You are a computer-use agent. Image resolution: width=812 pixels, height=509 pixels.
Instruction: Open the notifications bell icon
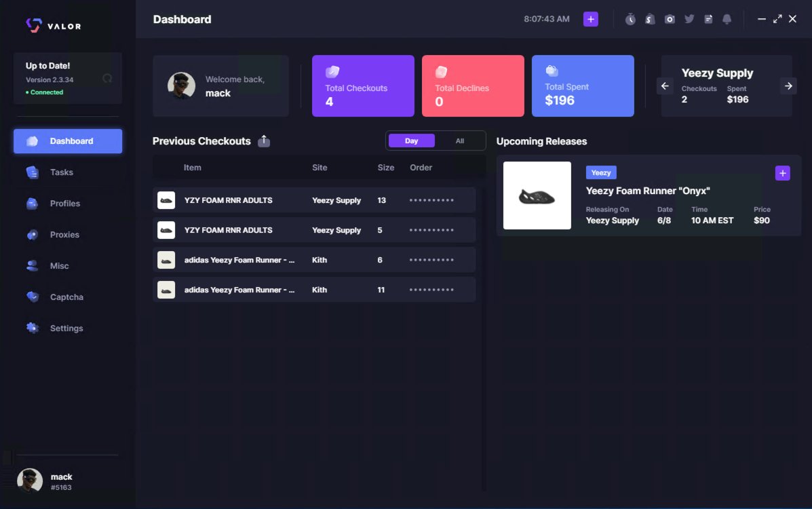coord(727,19)
